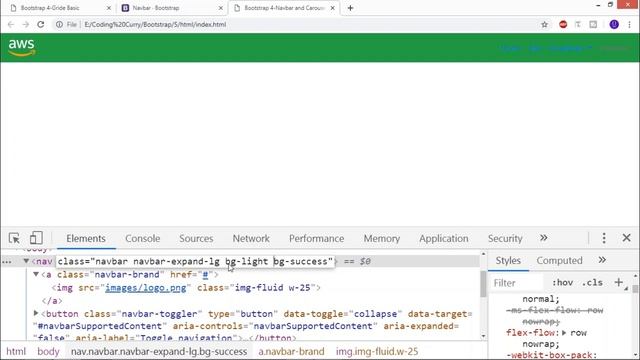Open the Sources panel tab
The image size is (640, 360).
196,238
